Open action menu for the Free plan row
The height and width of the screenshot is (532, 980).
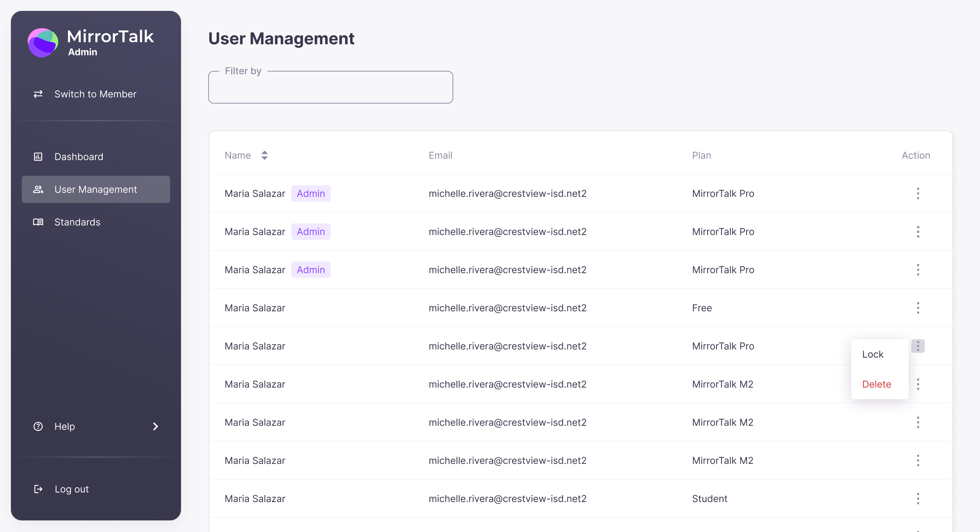point(918,308)
